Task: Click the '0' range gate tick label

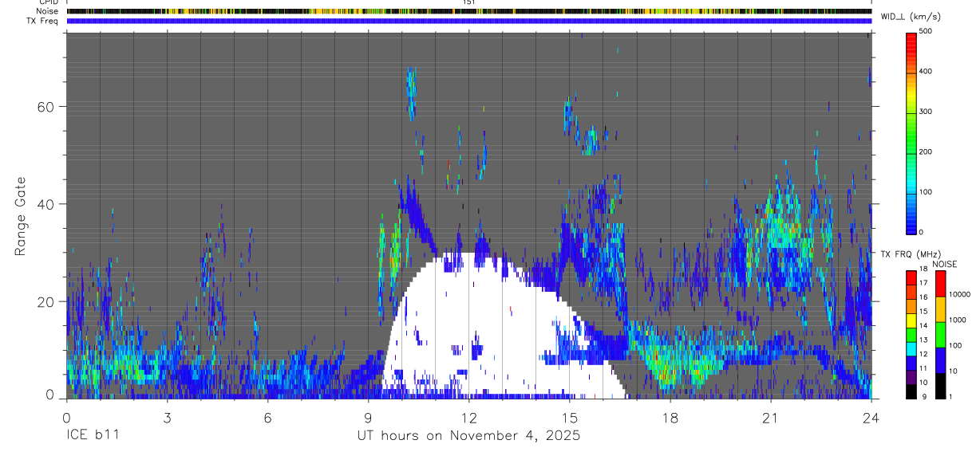Action: point(50,395)
